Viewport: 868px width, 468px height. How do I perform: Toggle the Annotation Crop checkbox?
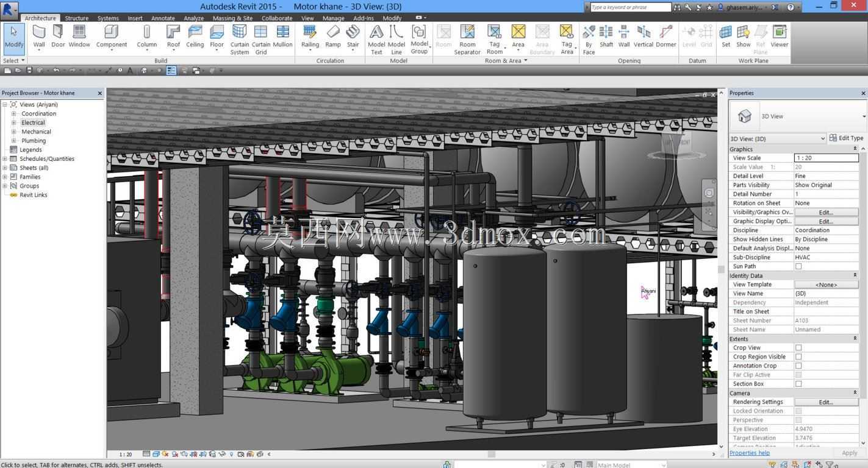[798, 366]
